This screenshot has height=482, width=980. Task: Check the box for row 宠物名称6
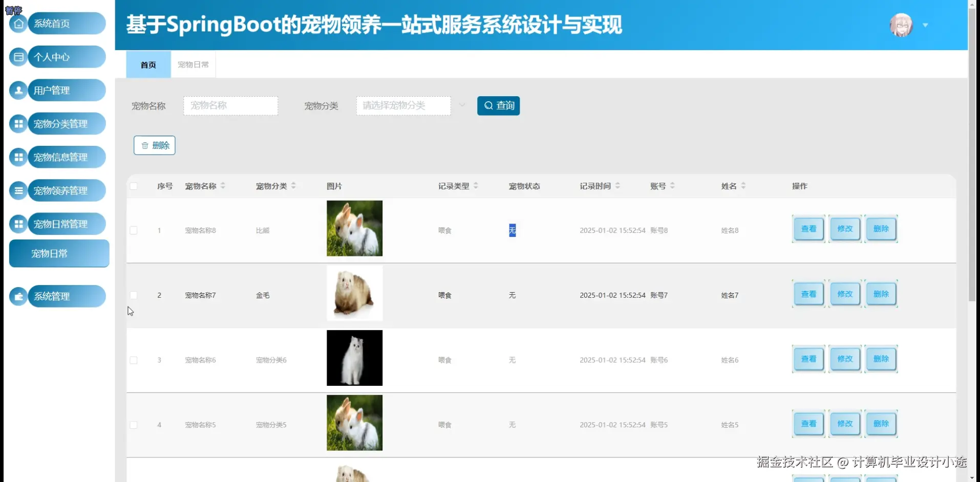134,360
